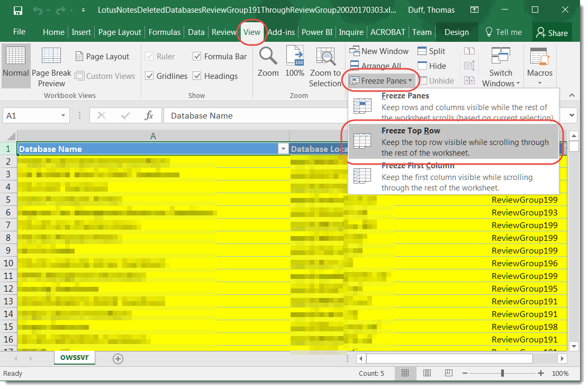Viewport: 588px width, 389px height.
Task: Expand the Name Box dropdown arrow
Action: (x=64, y=116)
